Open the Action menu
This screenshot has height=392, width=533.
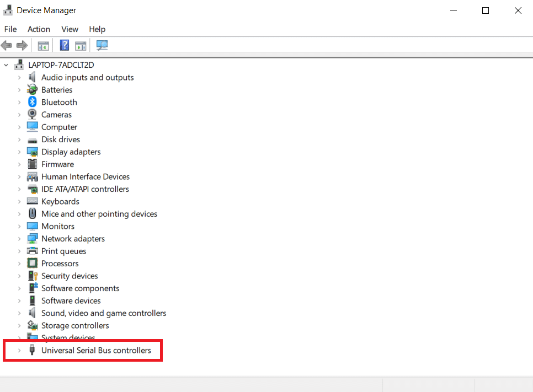tap(39, 29)
